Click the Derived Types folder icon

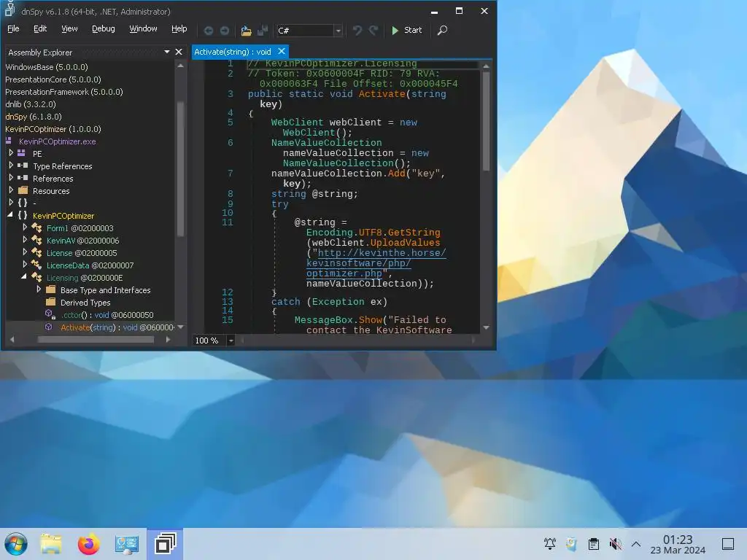click(50, 302)
